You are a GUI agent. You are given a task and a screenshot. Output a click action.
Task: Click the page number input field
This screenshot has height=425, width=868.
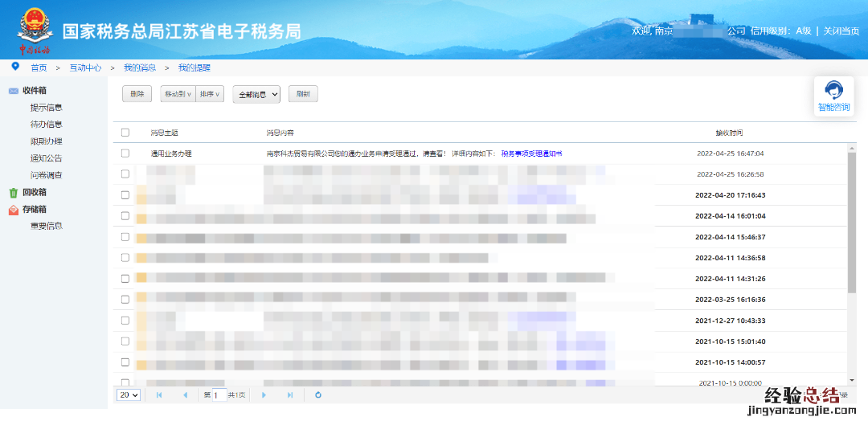pyautogui.click(x=219, y=395)
